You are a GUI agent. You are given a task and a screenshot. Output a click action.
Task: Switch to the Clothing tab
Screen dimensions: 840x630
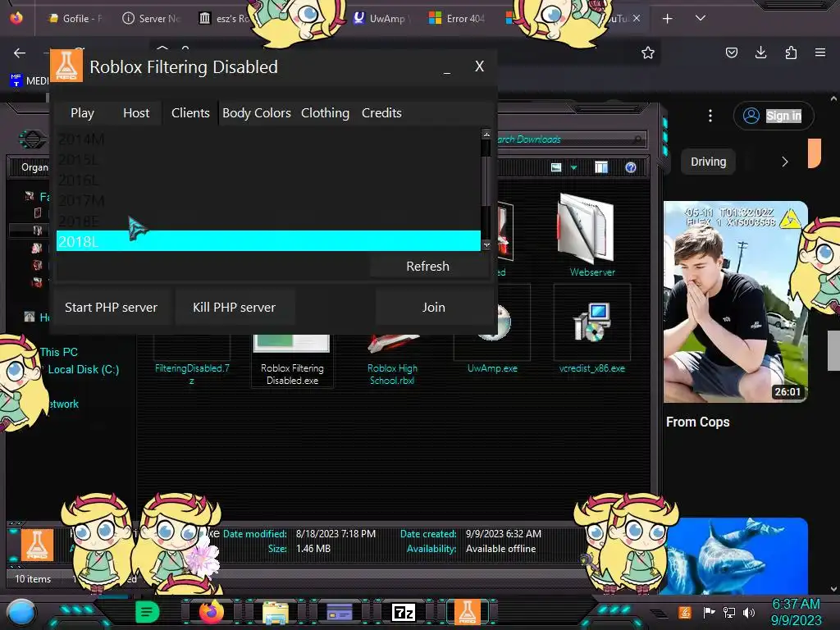[x=325, y=113]
